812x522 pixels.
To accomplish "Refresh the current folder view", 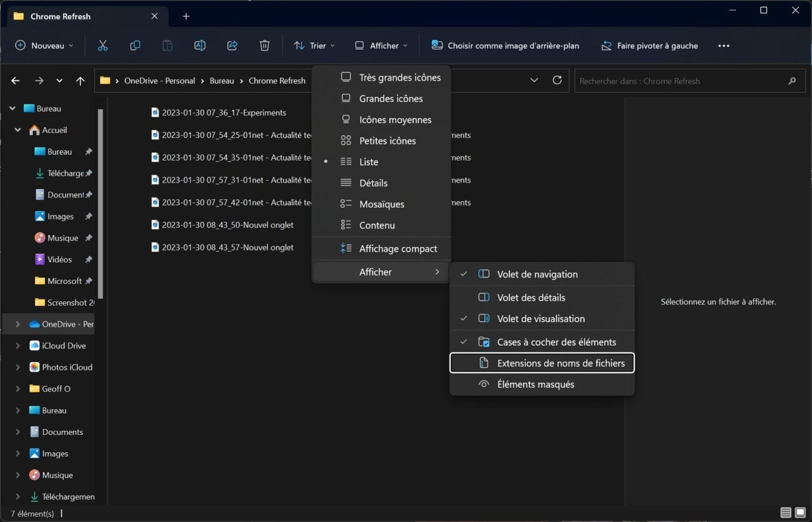I will tap(557, 80).
